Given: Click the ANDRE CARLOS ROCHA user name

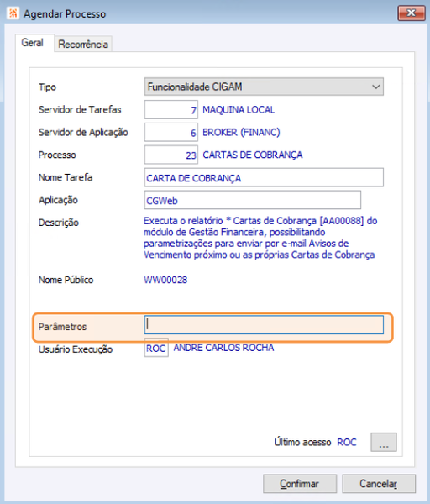Looking at the screenshot, I should pyautogui.click(x=223, y=348).
